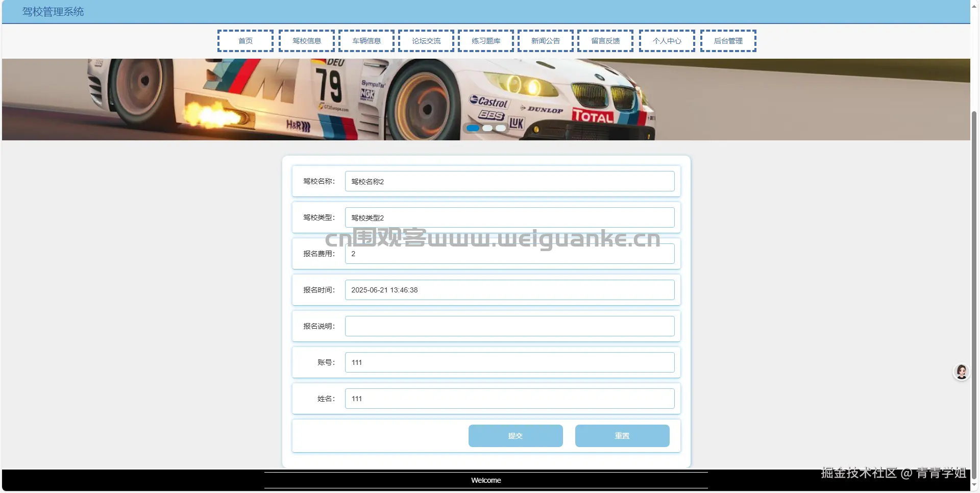This screenshot has width=980, height=493.
Task: Click the 驾校管理系统 site title
Action: (x=52, y=11)
